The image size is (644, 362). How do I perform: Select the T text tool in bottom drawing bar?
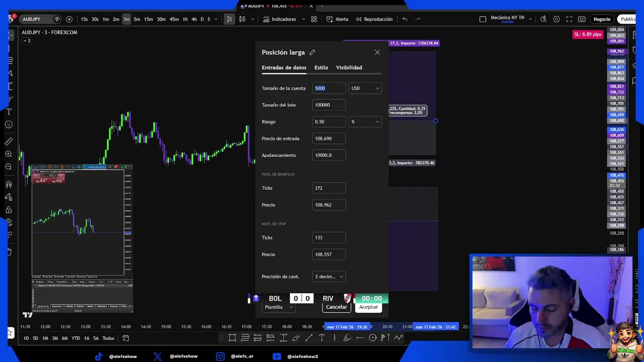pyautogui.click(x=322, y=338)
